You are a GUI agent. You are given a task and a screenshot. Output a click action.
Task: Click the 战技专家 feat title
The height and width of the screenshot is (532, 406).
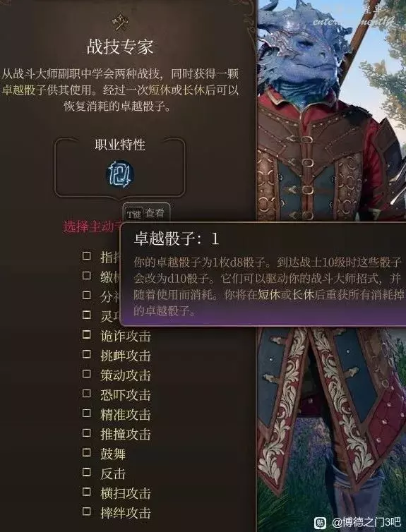point(120,47)
